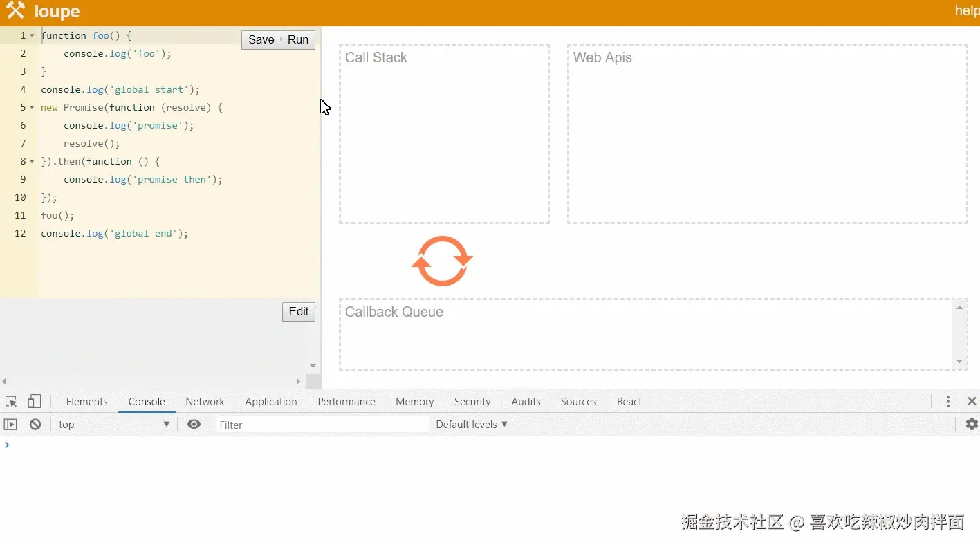This screenshot has width=980, height=547.
Task: Click the loupe title text in header
Action: 57,11
